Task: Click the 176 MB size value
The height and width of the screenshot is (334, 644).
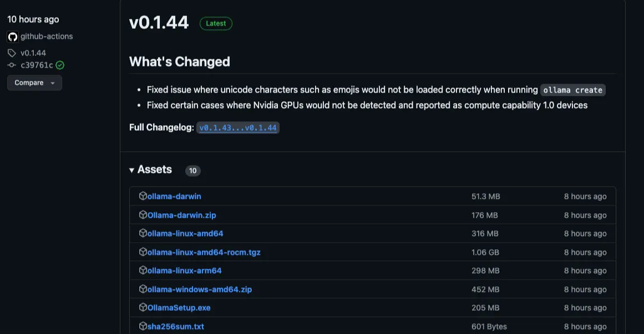Action: (485, 215)
